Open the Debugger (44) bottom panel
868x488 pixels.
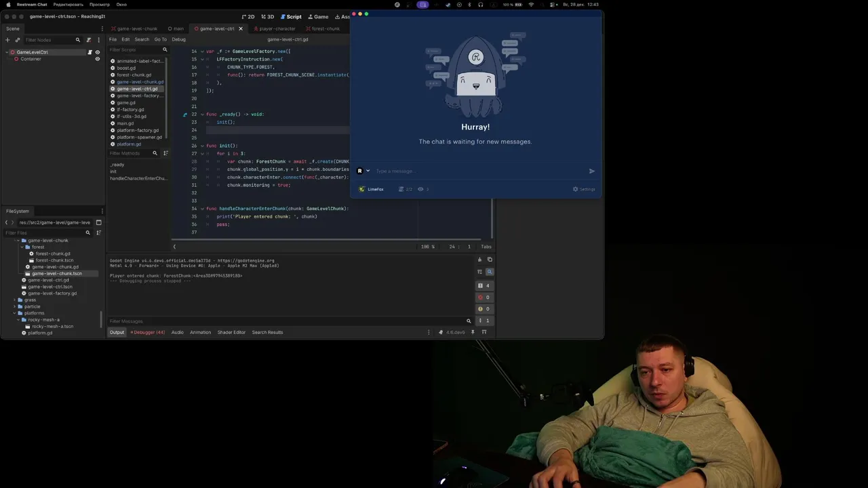(x=148, y=332)
